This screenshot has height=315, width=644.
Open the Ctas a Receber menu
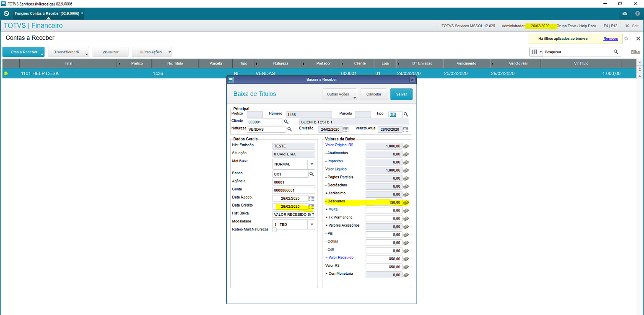pyautogui.click(x=23, y=52)
